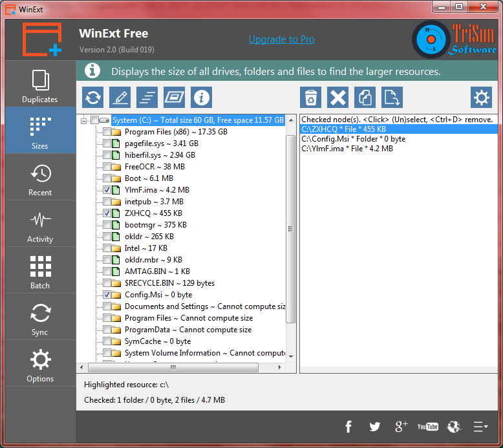Screen dimensions: 503x448
Task: Check the FreeOCR folder checkbox
Action: pos(107,167)
